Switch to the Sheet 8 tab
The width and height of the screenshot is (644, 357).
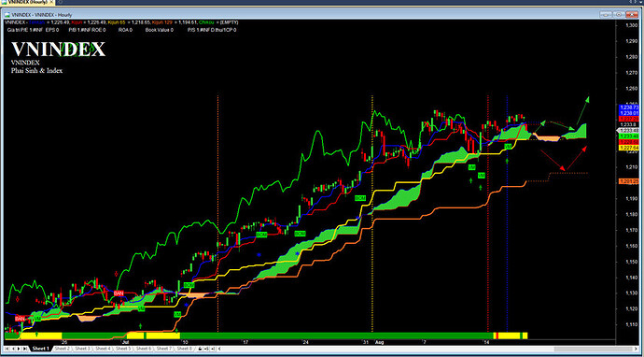point(184,349)
